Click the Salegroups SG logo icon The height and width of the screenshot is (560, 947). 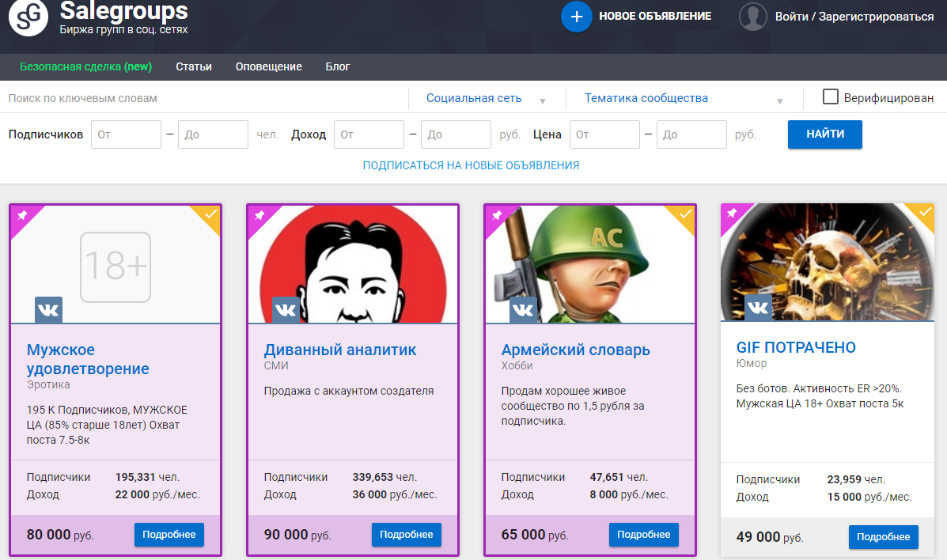pyautogui.click(x=28, y=17)
